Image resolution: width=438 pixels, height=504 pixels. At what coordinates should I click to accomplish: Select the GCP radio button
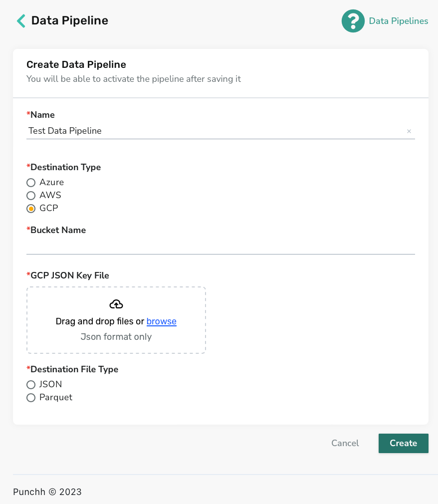coord(31,209)
